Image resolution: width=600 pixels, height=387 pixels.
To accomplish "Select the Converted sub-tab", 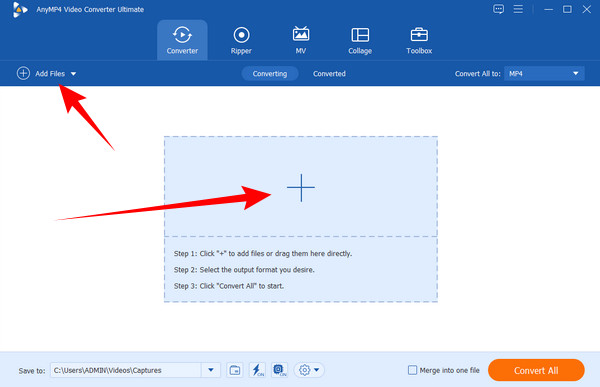I will point(329,73).
